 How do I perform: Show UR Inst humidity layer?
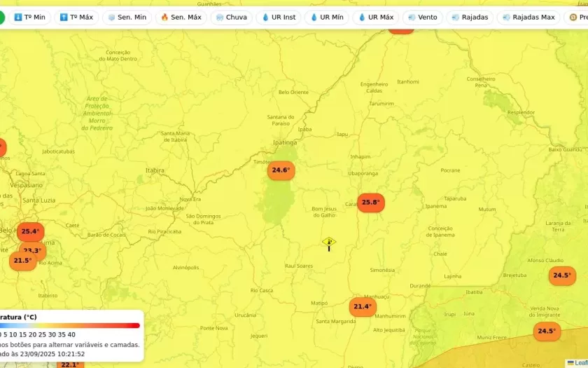[279, 17]
